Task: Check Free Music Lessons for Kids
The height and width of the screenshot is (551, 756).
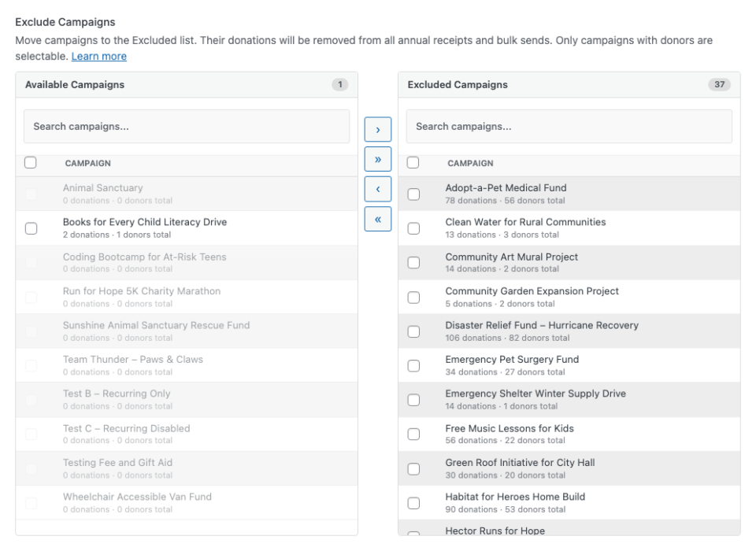Action: coord(413,434)
